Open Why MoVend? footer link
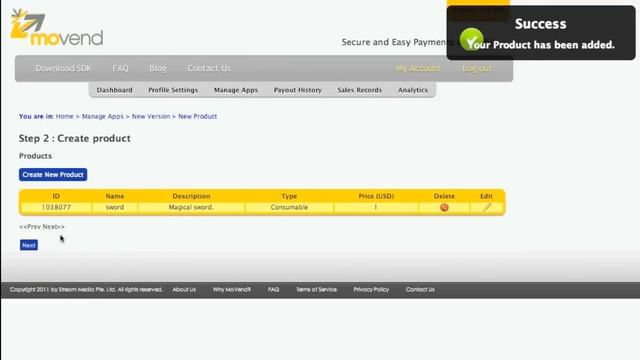640x360 pixels. [231, 289]
